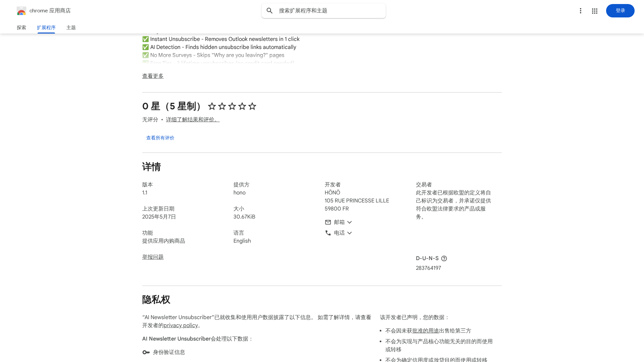Click the envelope email icon
Image resolution: width=644 pixels, height=362 pixels.
click(328, 222)
